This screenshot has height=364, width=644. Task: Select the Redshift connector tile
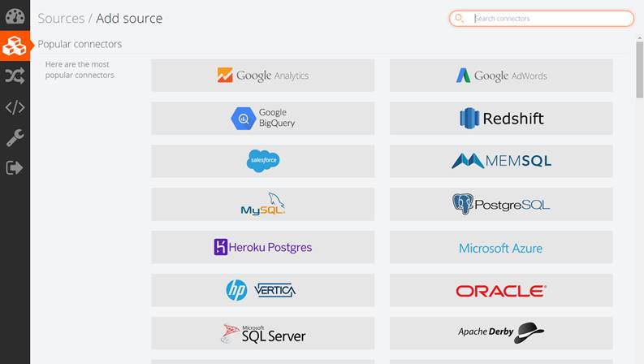[501, 119]
